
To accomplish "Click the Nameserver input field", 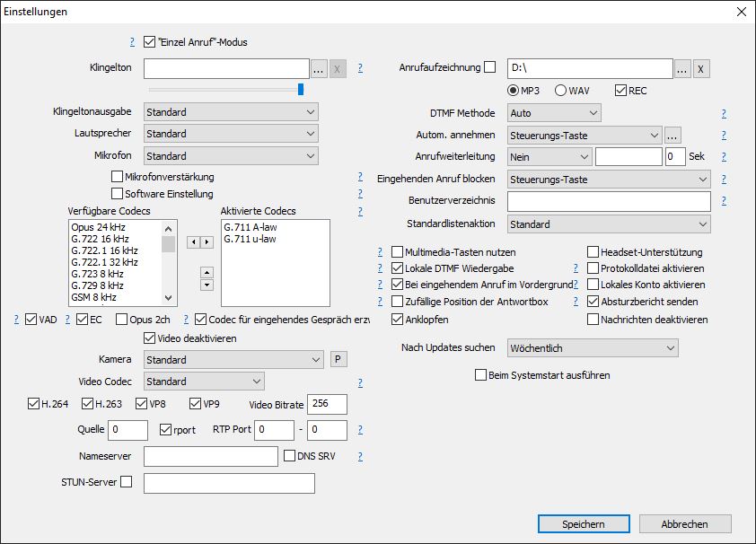I will pos(211,456).
